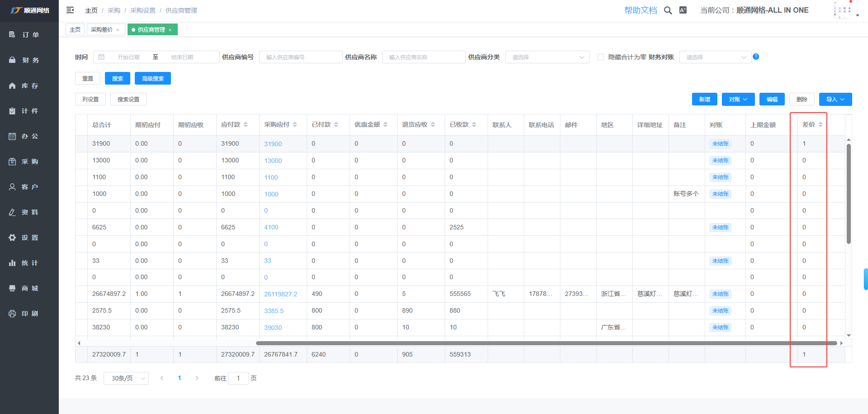Click the sidebar collapse hamburger icon
The height and width of the screenshot is (414, 868).
70,10
